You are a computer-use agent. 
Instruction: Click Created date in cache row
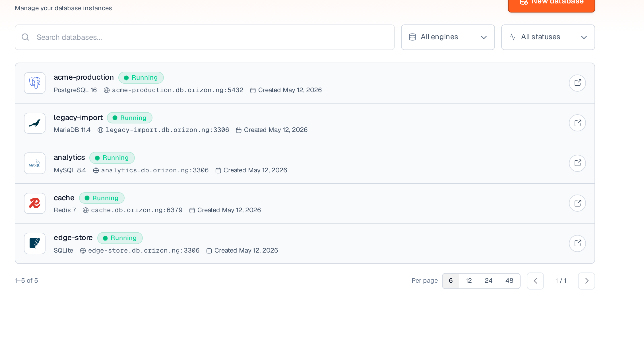tap(229, 210)
